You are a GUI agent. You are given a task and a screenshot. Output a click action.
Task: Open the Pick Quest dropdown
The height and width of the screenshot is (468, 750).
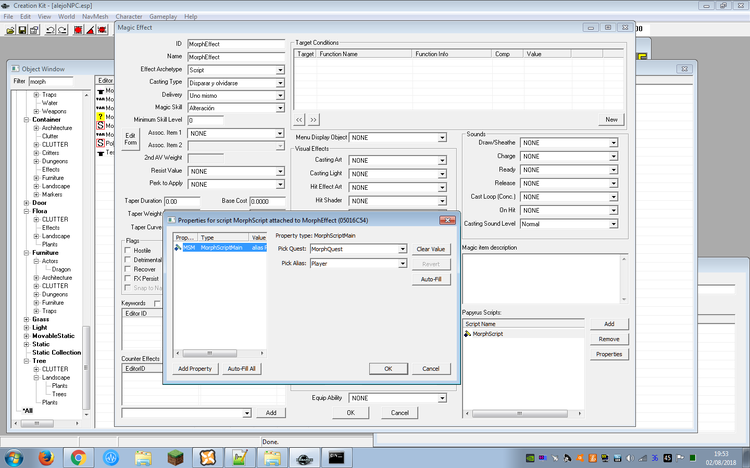(402, 248)
